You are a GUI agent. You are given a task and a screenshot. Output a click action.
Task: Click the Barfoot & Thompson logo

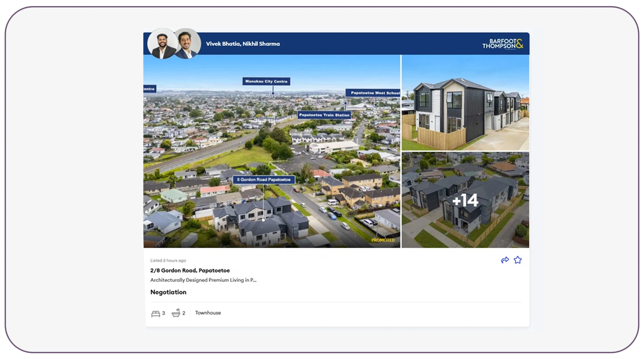tap(504, 43)
